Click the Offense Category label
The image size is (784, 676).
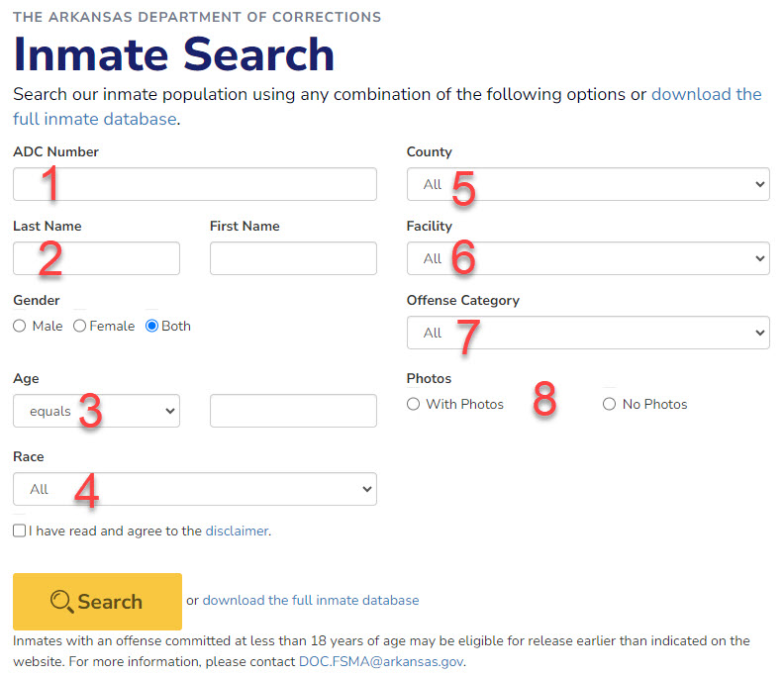tap(463, 301)
